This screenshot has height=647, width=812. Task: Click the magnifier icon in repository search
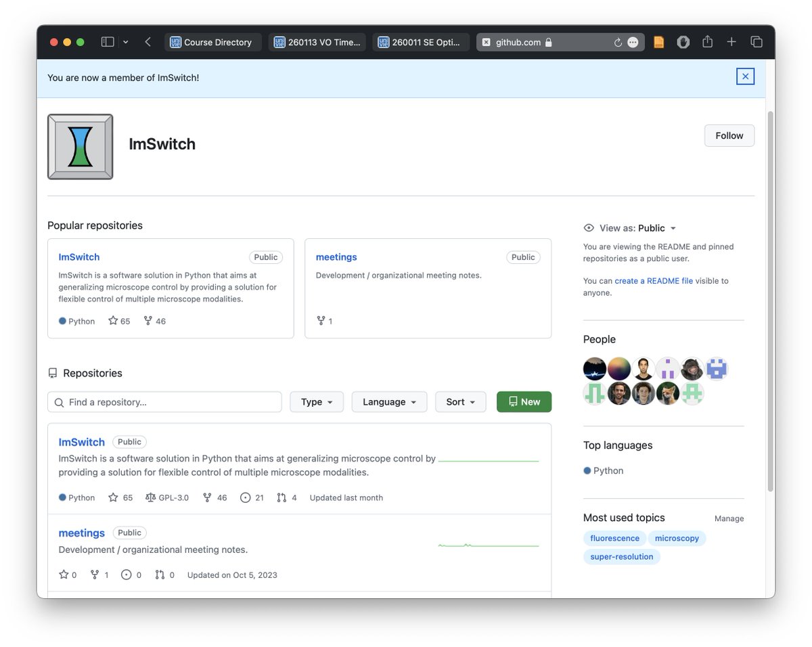coord(59,402)
